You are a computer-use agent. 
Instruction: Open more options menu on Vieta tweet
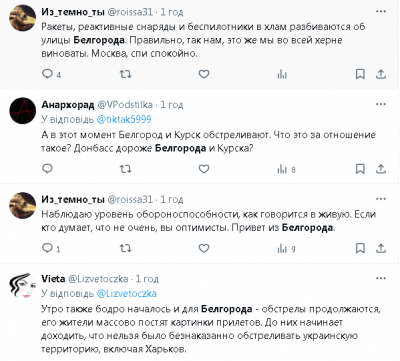pos(381,278)
